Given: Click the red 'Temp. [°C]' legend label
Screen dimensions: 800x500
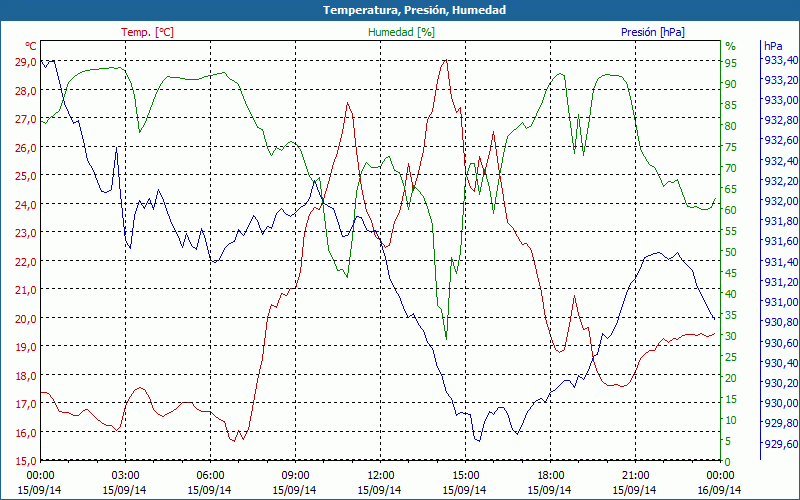Looking at the screenshot, I should click(147, 32).
